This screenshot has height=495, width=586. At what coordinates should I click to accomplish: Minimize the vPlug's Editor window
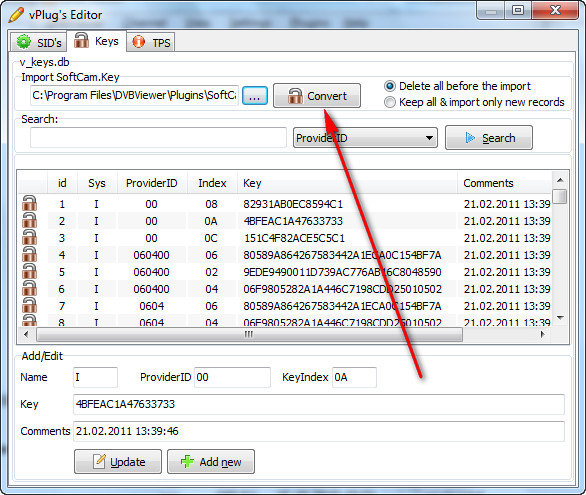click(491, 11)
